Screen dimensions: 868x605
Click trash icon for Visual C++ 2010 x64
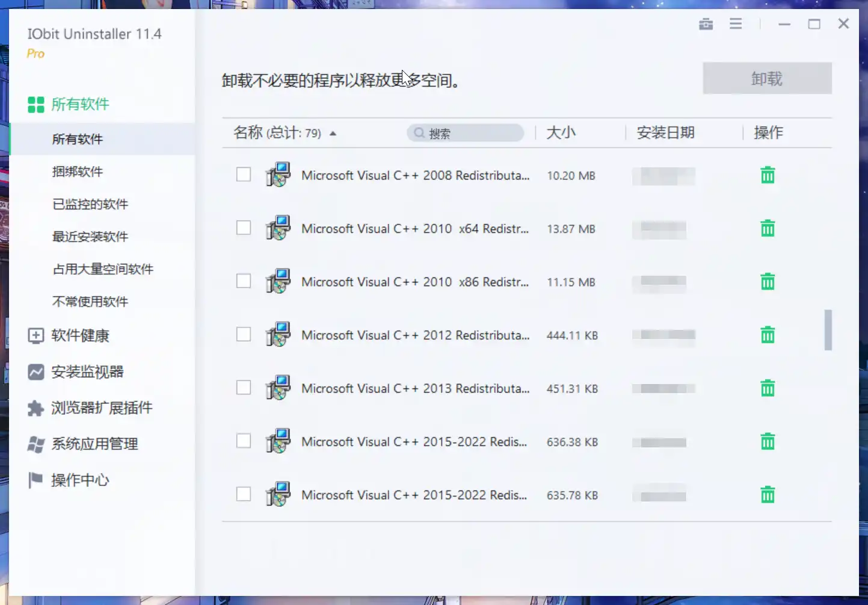768,229
